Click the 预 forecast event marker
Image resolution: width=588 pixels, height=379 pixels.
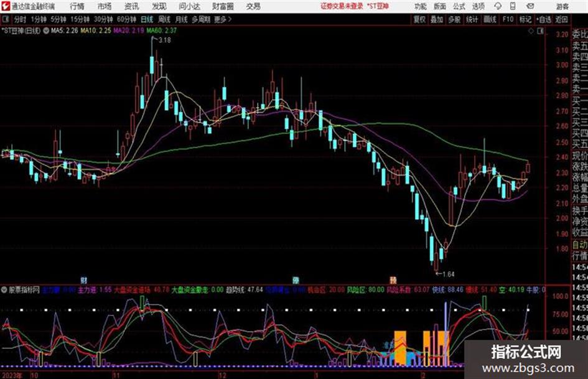(x=393, y=280)
